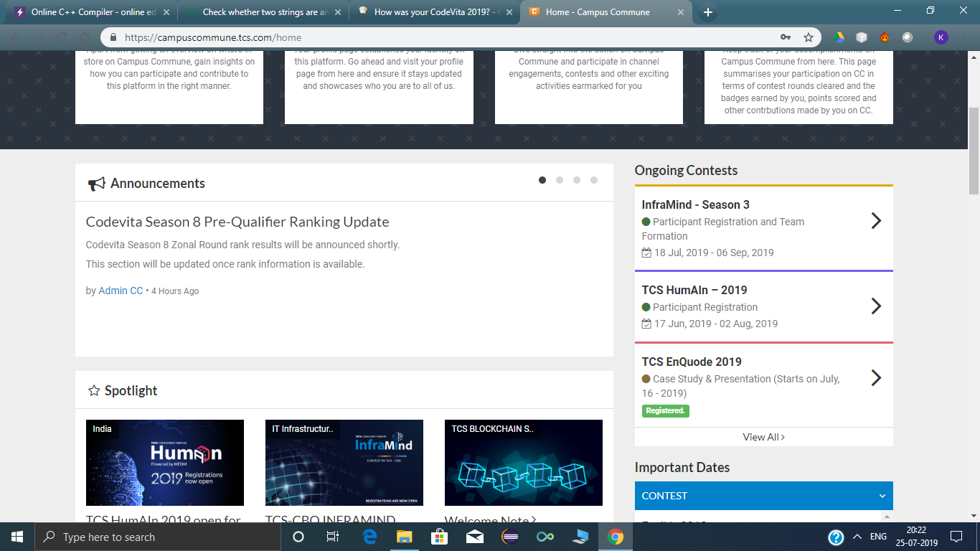This screenshot has height=551, width=980.
Task: Show first announcement slide dot
Action: pos(542,180)
